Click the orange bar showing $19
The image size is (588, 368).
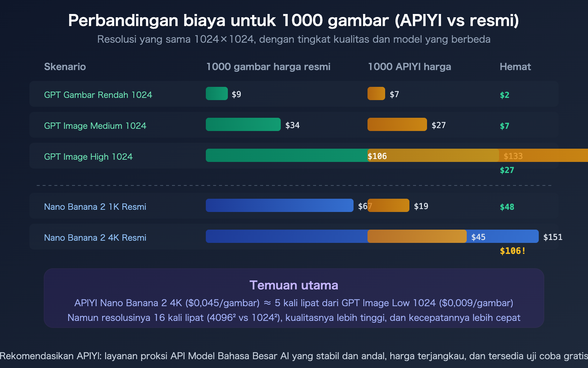click(x=388, y=205)
